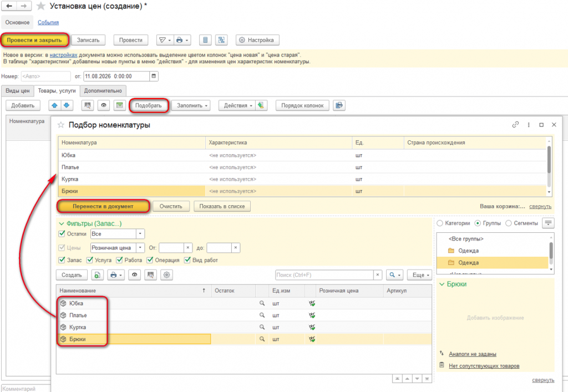The height and width of the screenshot is (392, 568).
Task: Open the calendar picker next to the date field
Action: click(x=154, y=76)
